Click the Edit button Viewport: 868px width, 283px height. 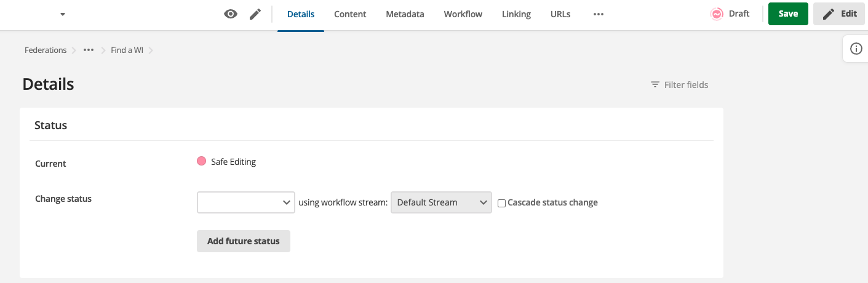click(840, 14)
